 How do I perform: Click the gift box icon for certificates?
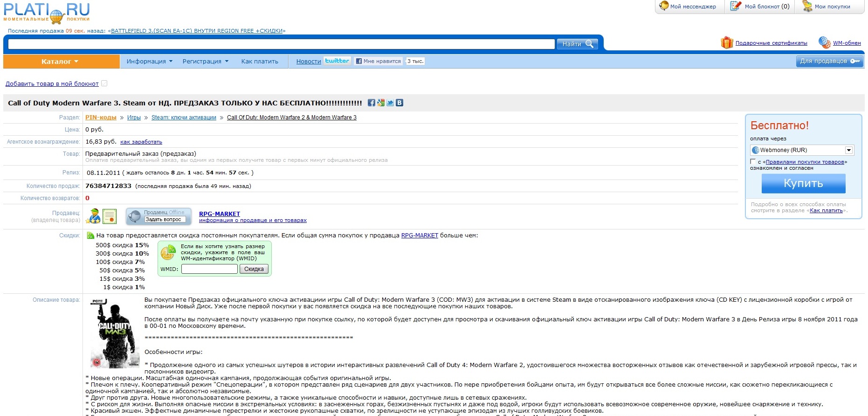[x=727, y=43]
